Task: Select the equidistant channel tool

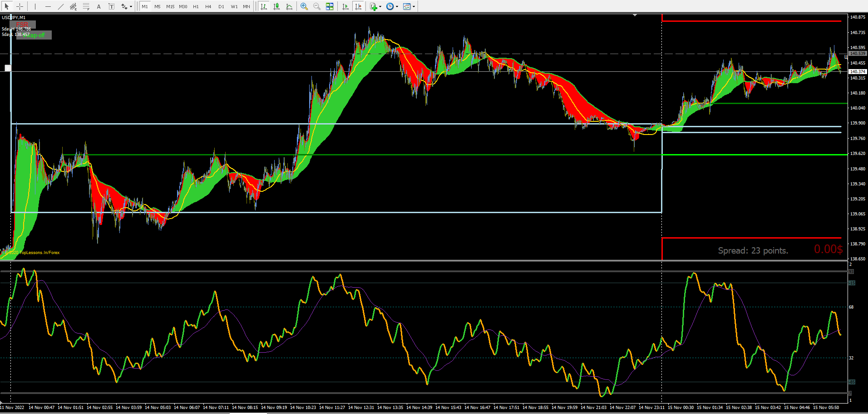Action: click(x=73, y=6)
